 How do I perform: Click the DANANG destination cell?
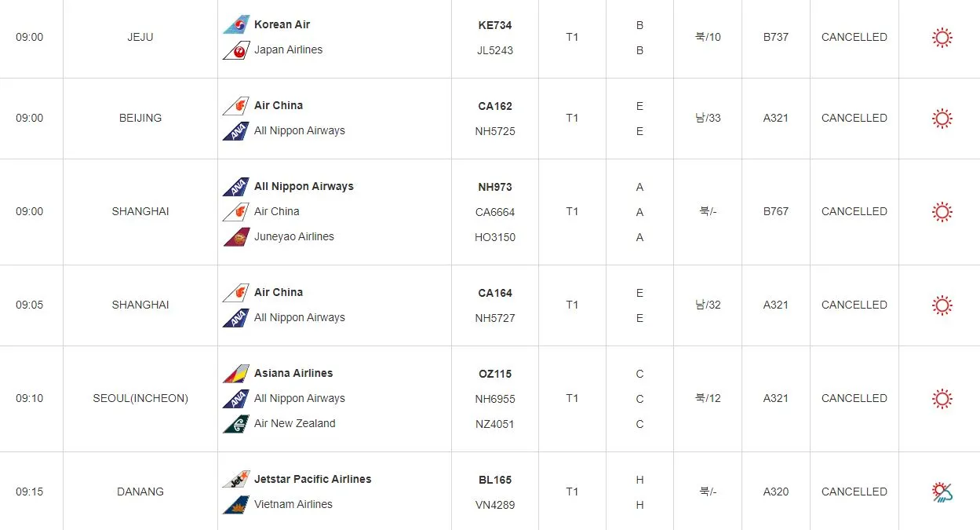point(140,492)
